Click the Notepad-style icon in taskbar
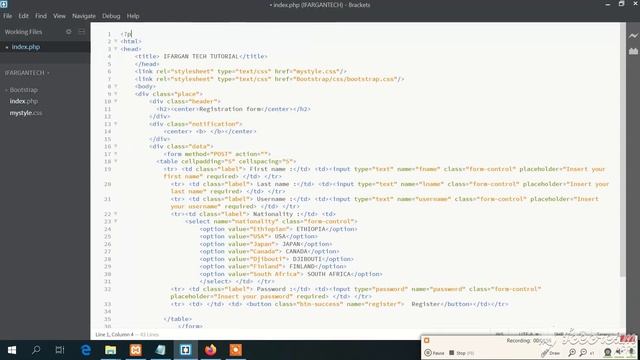 [160, 350]
